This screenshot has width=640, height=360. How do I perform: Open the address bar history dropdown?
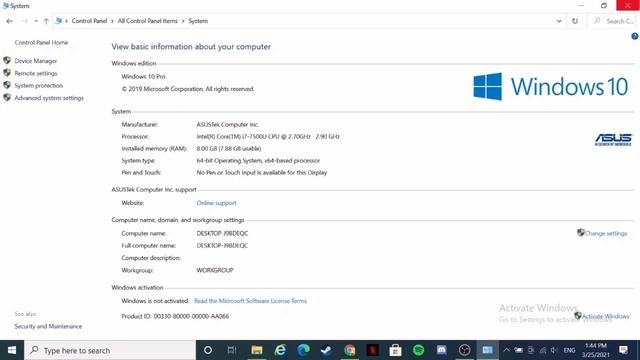(559, 21)
